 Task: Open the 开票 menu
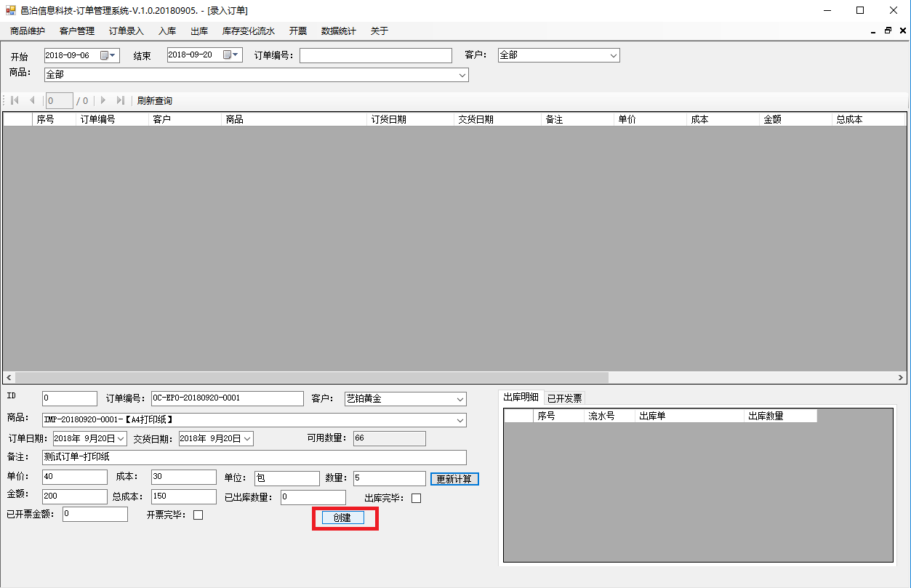point(298,31)
